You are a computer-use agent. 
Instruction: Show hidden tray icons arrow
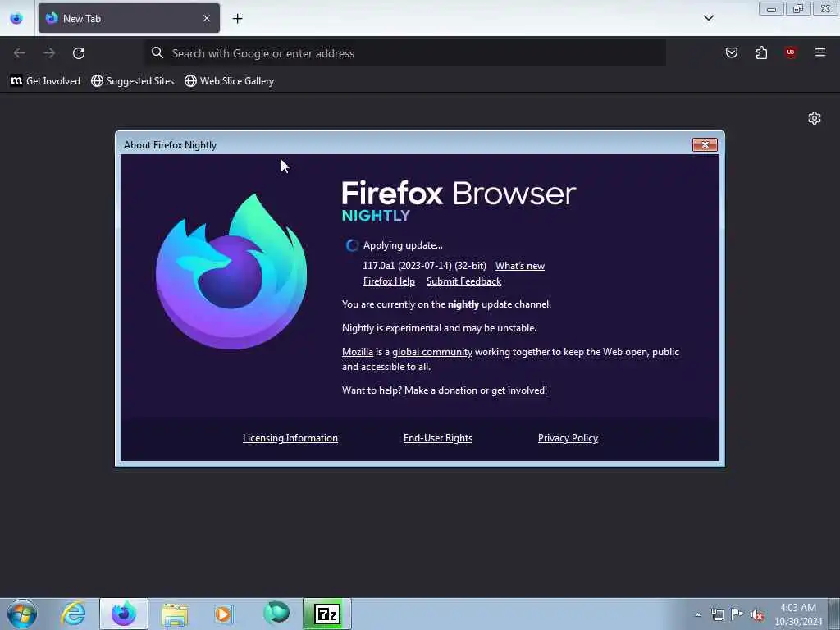(x=697, y=614)
